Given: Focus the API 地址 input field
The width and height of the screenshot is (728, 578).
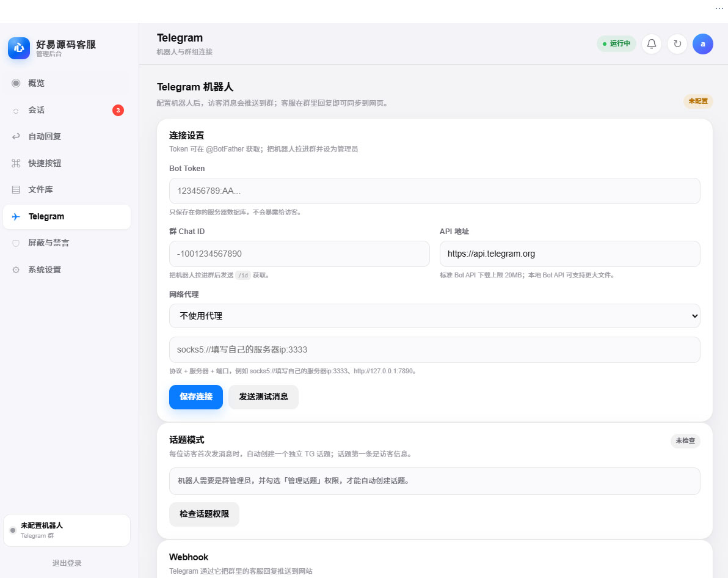Looking at the screenshot, I should (570, 254).
